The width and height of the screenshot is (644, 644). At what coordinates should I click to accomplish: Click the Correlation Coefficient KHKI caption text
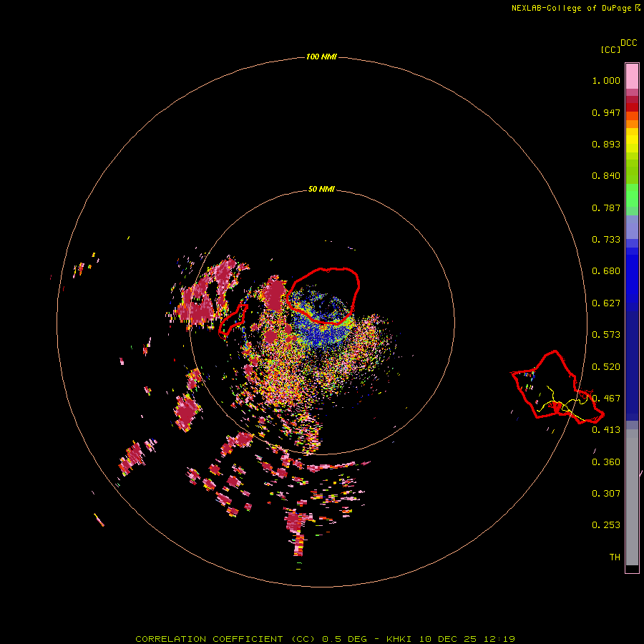pos(325,639)
